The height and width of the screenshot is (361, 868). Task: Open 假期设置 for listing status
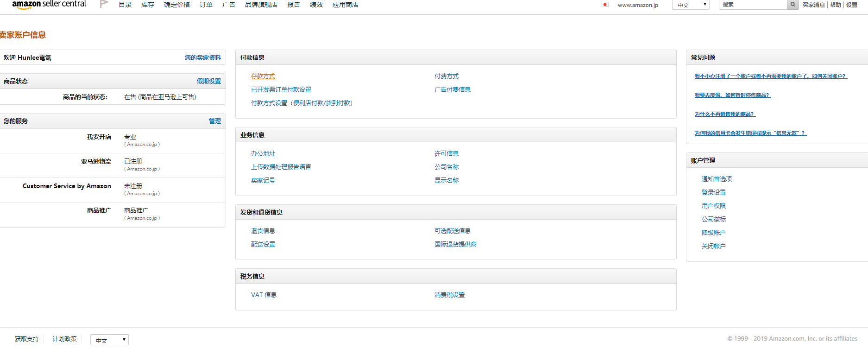[209, 81]
